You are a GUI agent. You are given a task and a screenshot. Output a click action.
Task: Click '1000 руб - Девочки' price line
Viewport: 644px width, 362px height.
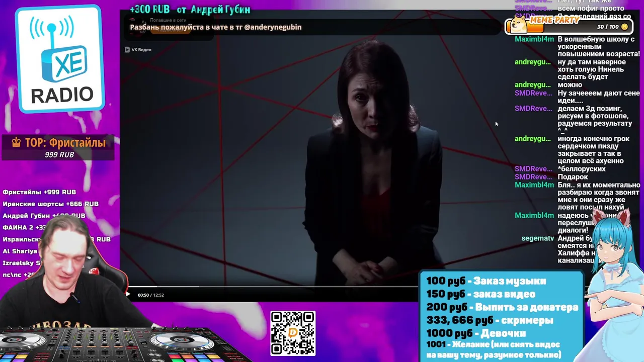(476, 333)
